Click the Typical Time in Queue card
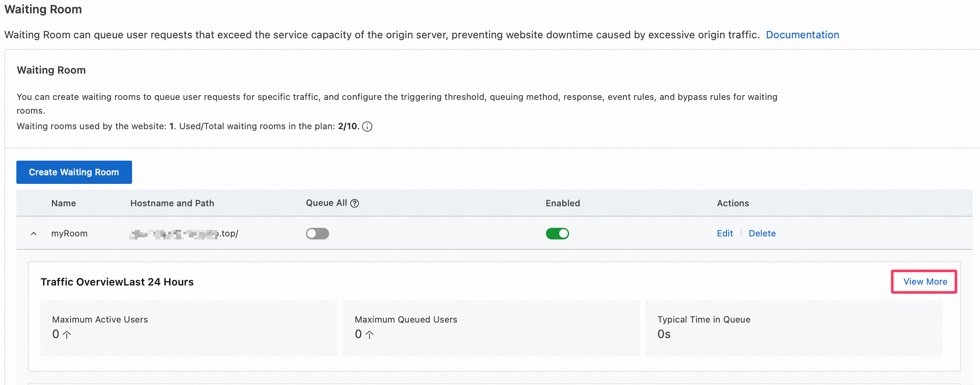The image size is (980, 385). tap(794, 328)
